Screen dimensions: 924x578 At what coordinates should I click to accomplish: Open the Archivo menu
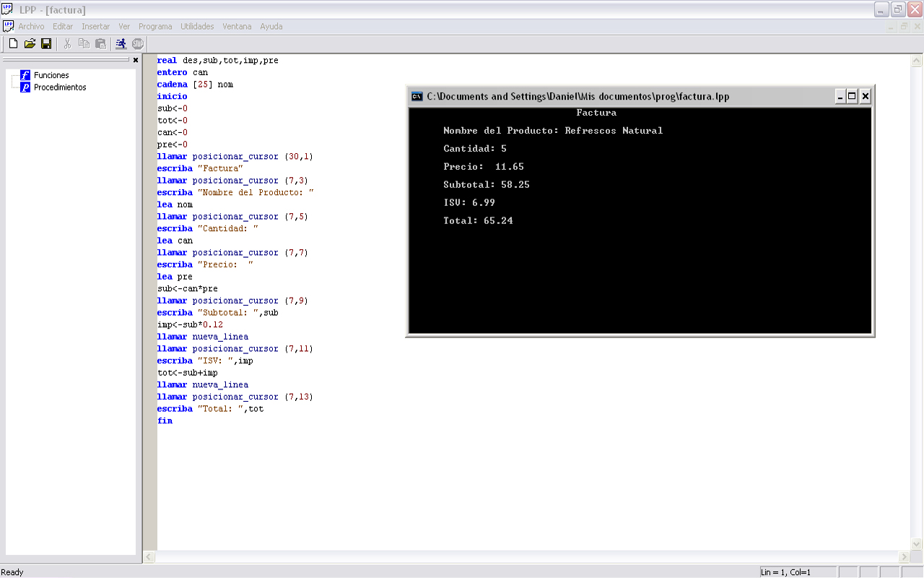click(31, 26)
